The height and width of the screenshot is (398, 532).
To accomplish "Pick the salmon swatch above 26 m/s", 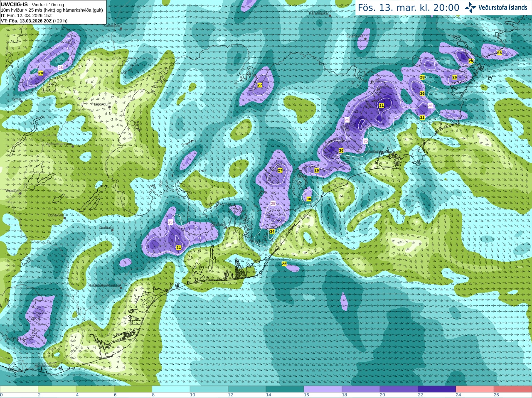I will point(513,389).
